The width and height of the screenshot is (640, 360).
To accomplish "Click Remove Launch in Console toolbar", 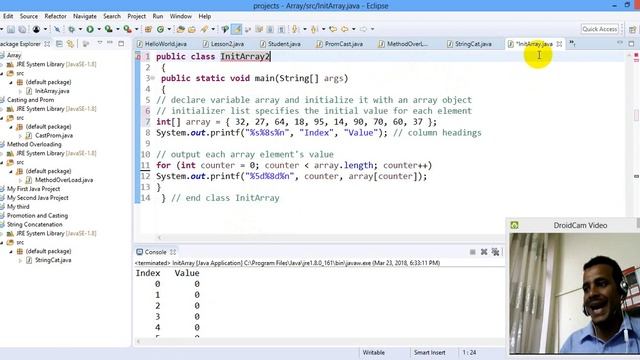I will coord(484,252).
